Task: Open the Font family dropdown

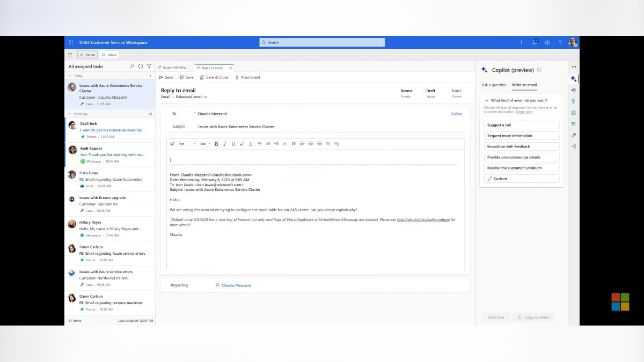Action: point(186,144)
